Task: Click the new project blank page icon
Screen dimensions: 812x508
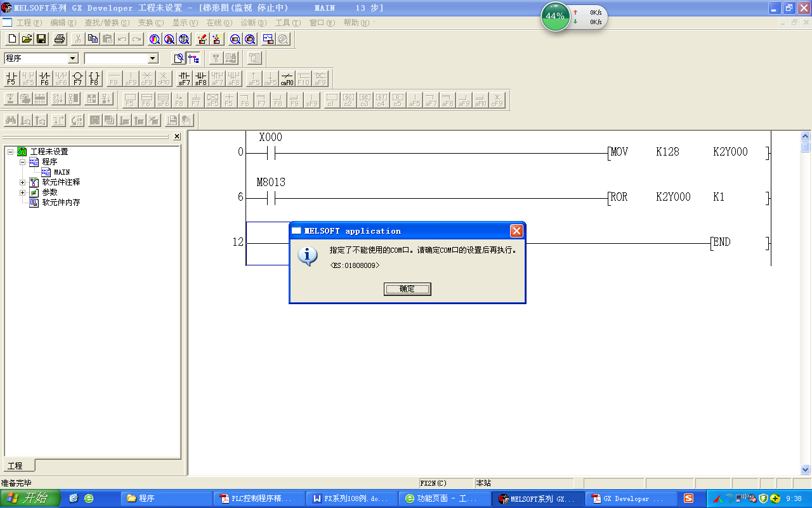Action: click(12, 39)
